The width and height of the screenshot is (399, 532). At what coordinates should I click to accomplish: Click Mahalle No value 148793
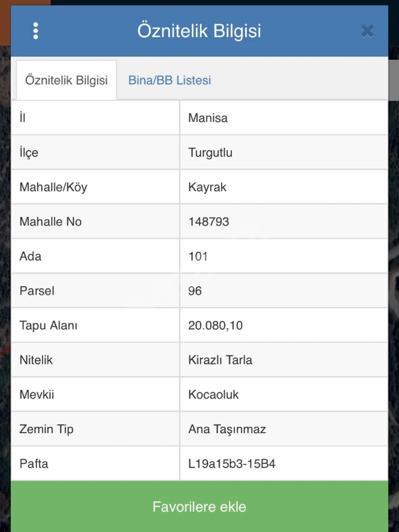209,222
